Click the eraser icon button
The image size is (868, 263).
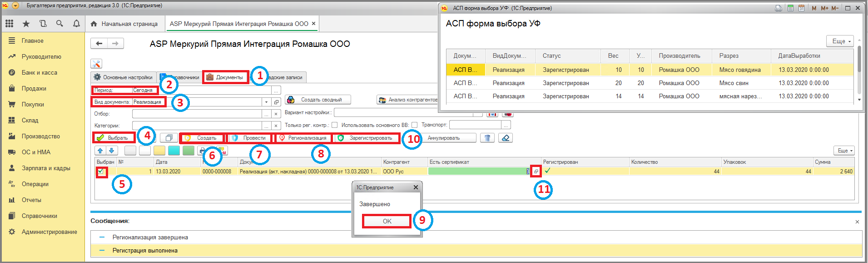click(x=506, y=138)
